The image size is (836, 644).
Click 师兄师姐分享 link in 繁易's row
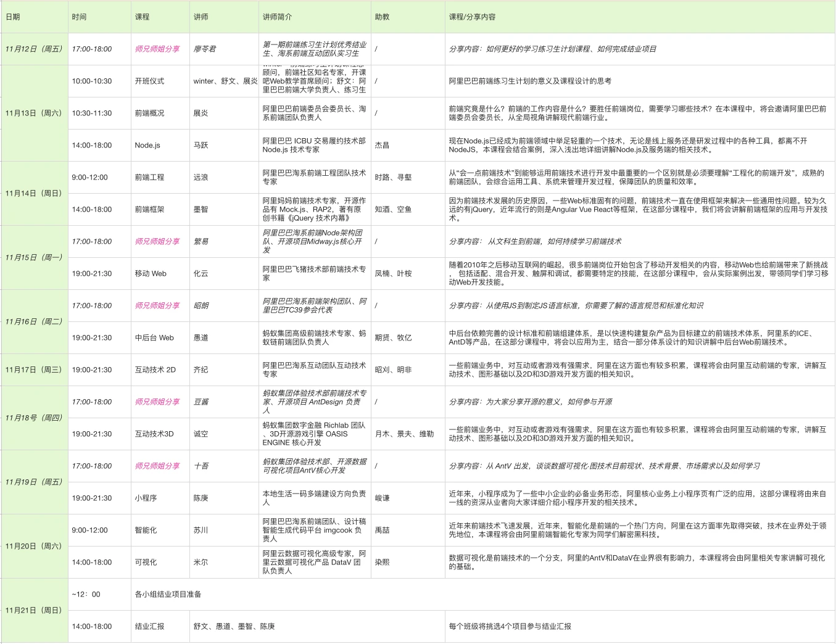pos(157,242)
